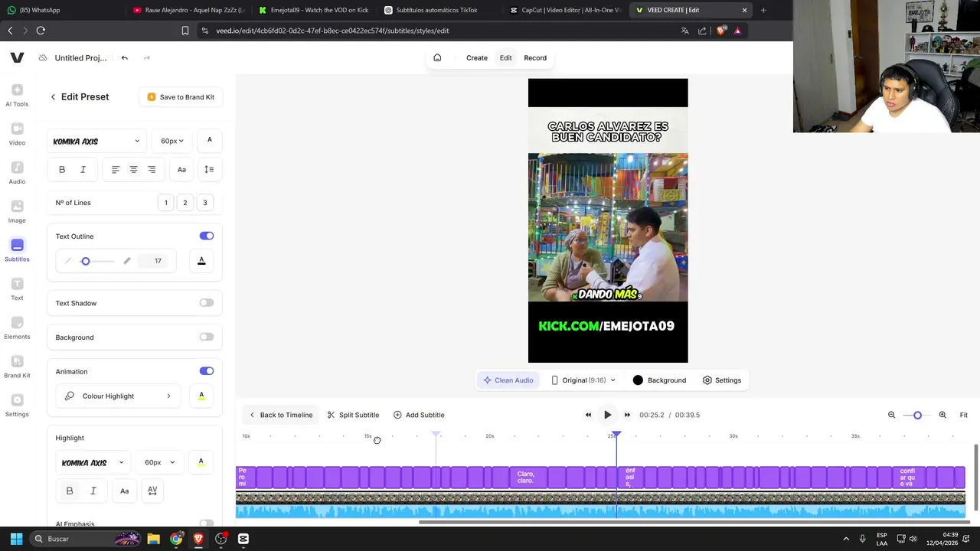The width and height of the screenshot is (980, 551).
Task: Switch to CapCut Video Editor browser tab
Action: [x=567, y=10]
